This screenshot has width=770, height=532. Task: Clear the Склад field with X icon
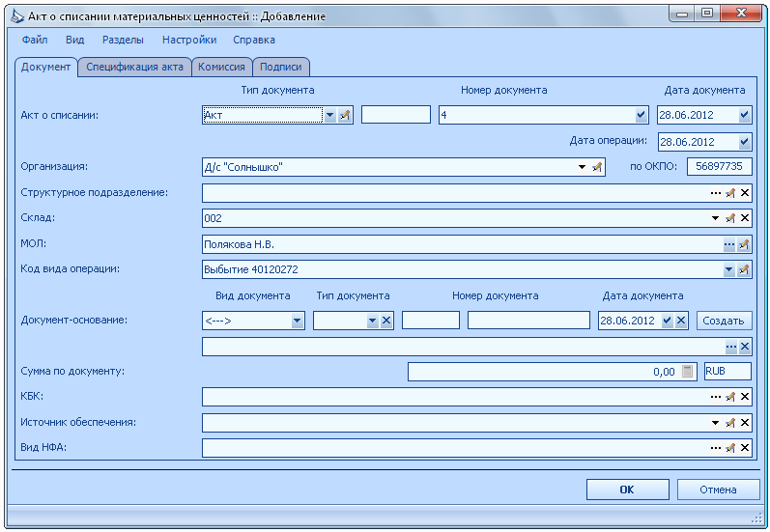click(745, 218)
